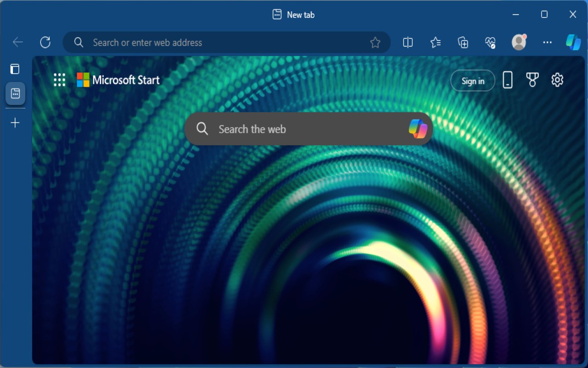Screen dimensions: 588x368
Task: Open Copilot from the search box icon
Action: coord(418,129)
